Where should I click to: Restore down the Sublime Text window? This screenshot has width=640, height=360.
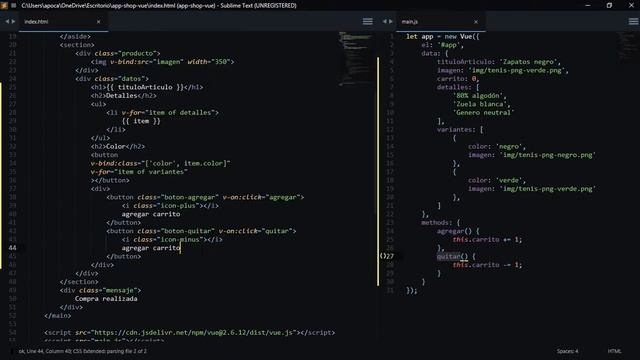(609, 5)
